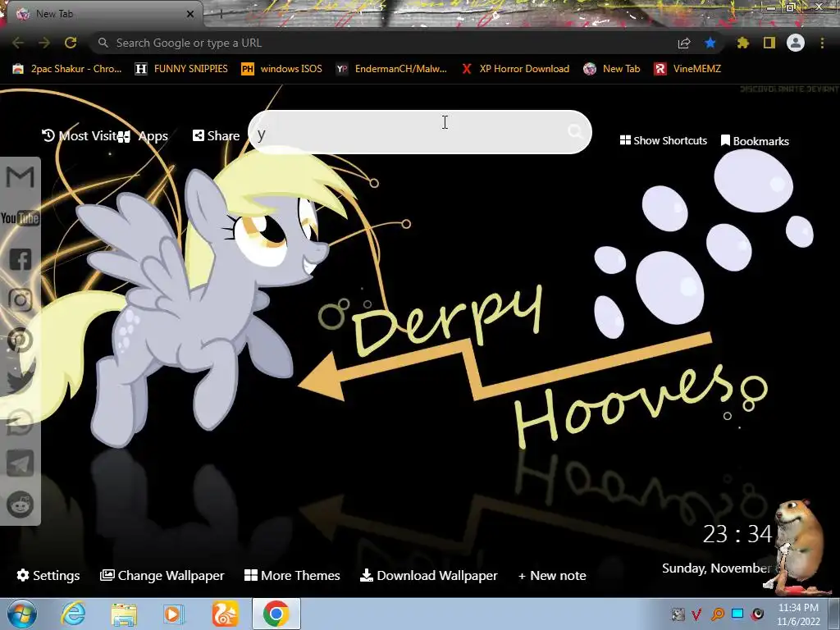Select the Chrome taskbar button
Viewport: 840px width, 630px height.
tap(276, 614)
